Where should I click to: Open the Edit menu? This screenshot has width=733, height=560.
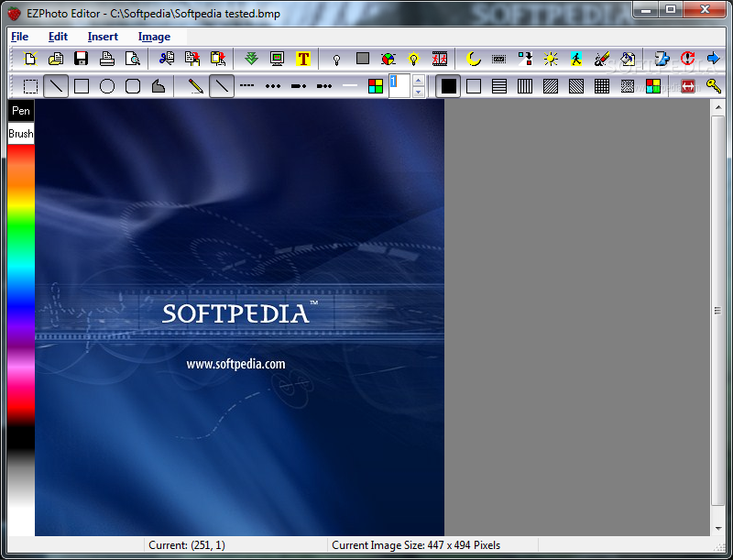tap(58, 37)
